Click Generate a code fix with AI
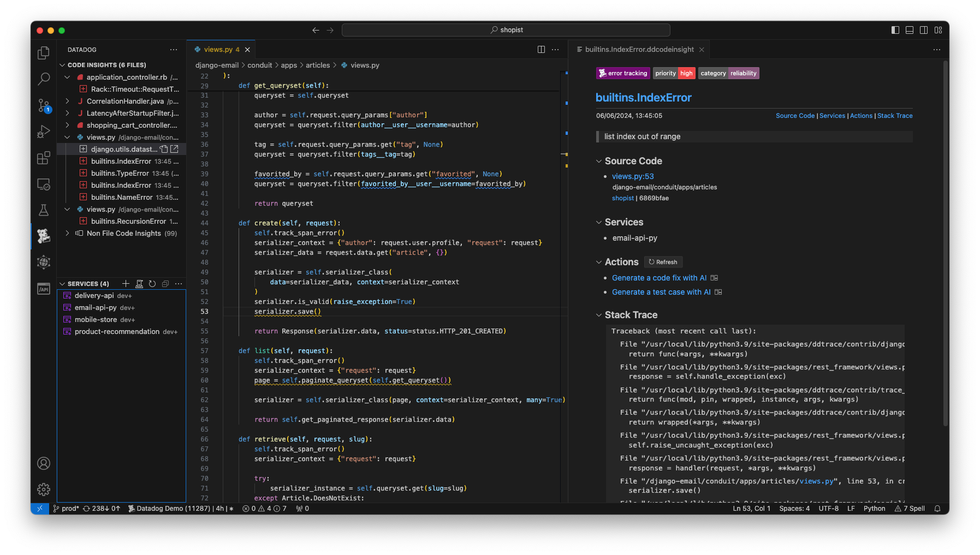 pos(659,278)
